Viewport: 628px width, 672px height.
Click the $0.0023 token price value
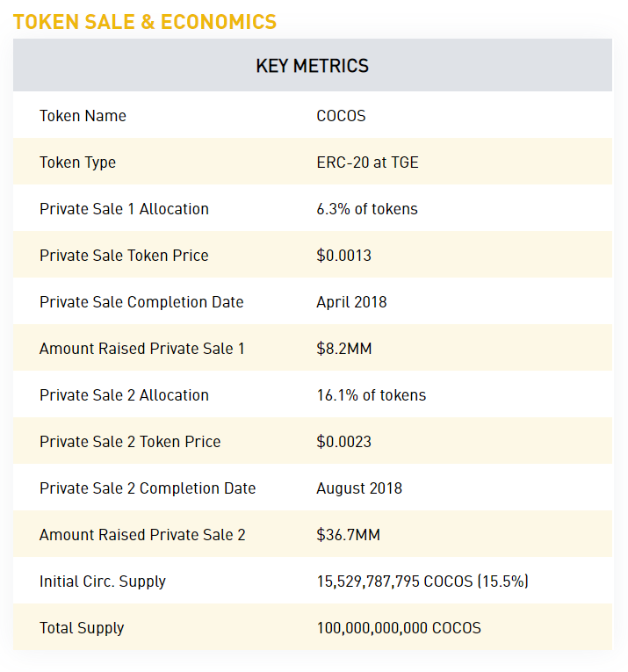[344, 442]
